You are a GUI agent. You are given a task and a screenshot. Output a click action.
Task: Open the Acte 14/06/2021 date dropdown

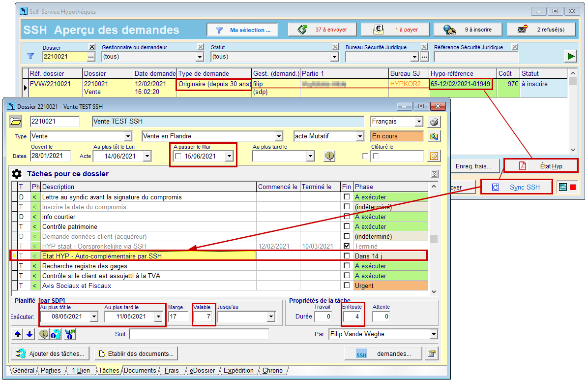(147, 156)
